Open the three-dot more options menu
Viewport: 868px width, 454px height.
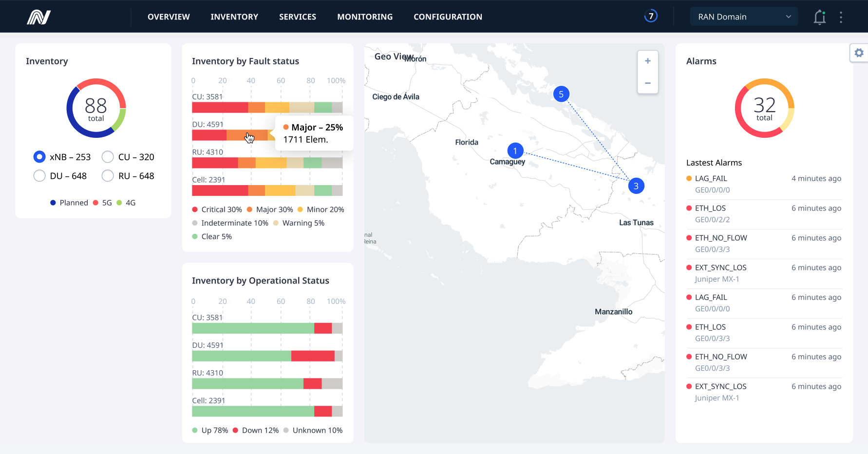click(x=841, y=17)
